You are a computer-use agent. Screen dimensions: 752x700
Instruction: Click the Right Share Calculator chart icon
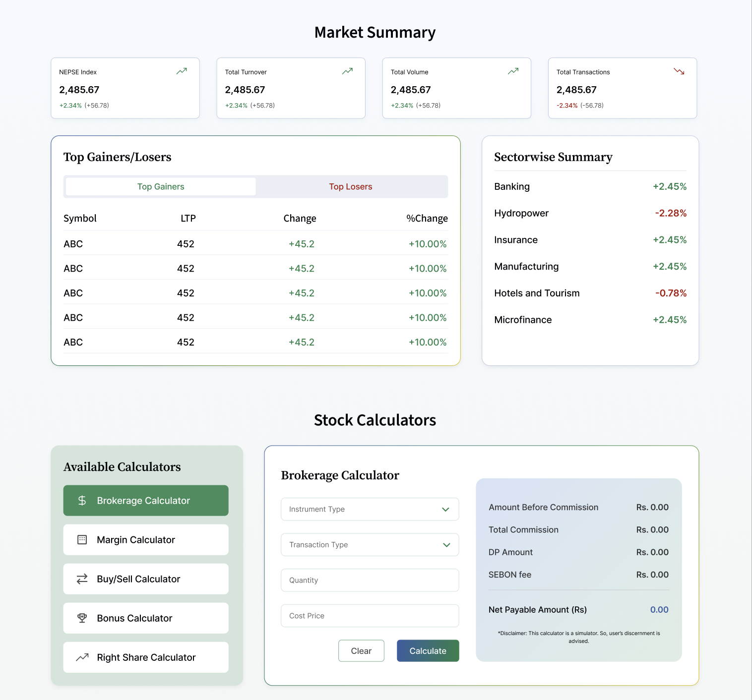pos(82,657)
